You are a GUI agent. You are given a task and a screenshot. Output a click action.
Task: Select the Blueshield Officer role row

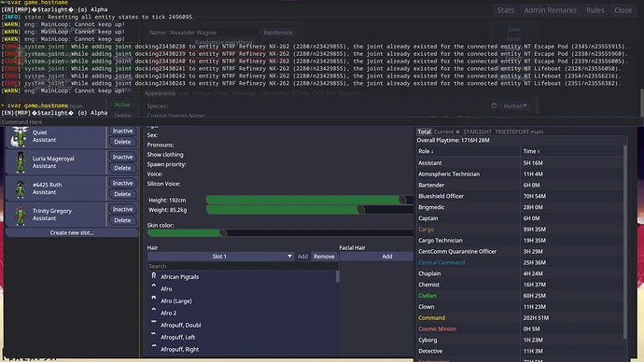(520, 196)
